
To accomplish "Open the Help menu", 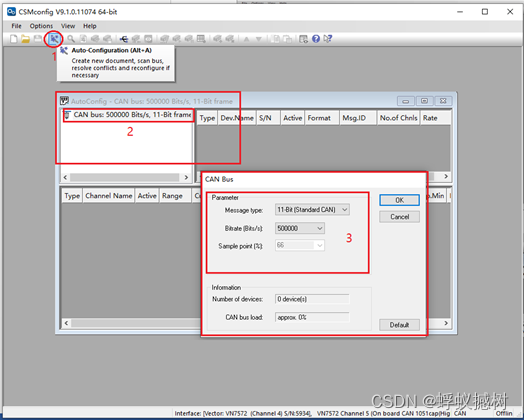I will [x=90, y=26].
